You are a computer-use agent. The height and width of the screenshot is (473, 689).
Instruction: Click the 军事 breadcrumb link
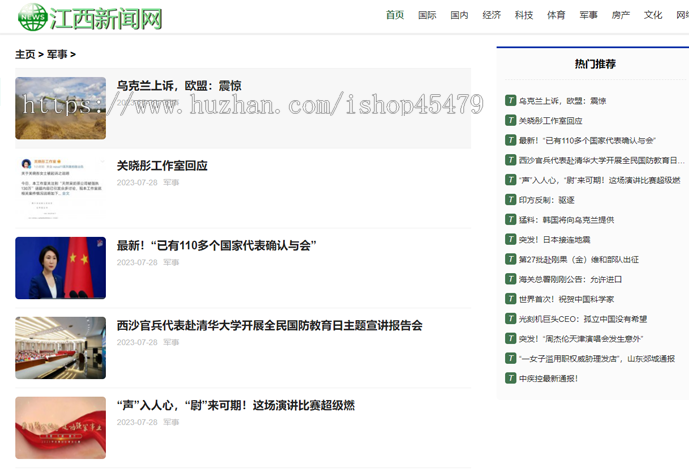(x=57, y=55)
